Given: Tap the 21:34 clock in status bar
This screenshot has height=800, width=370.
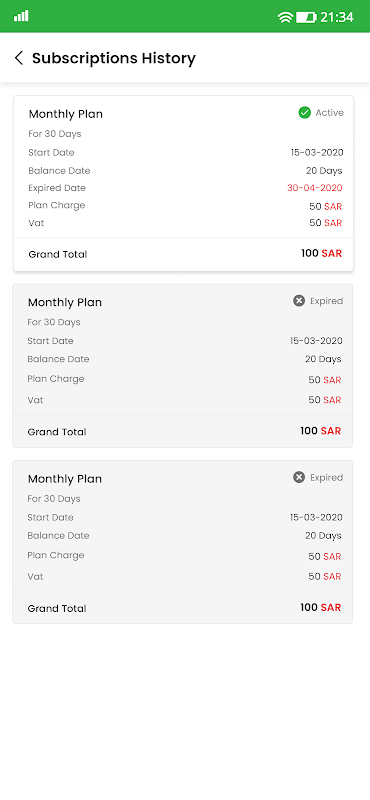Looking at the screenshot, I should [x=337, y=17].
